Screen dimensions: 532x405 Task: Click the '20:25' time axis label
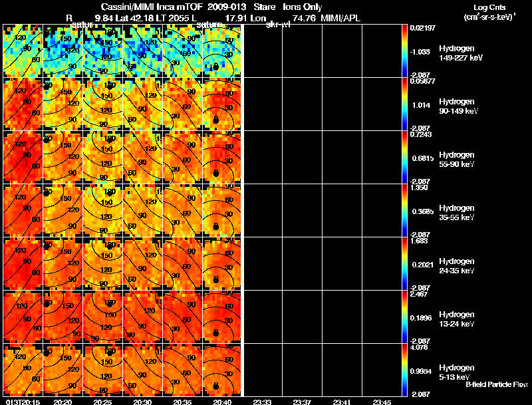click(102, 402)
